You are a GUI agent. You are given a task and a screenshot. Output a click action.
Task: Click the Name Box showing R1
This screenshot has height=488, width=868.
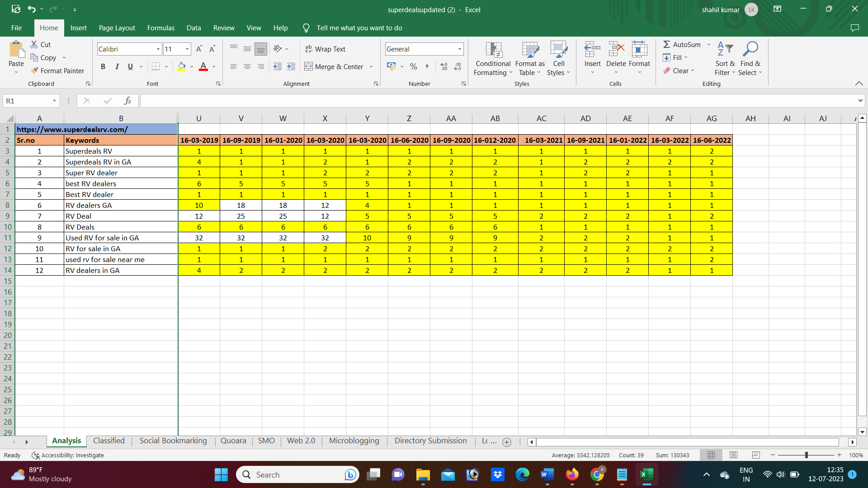click(x=27, y=101)
